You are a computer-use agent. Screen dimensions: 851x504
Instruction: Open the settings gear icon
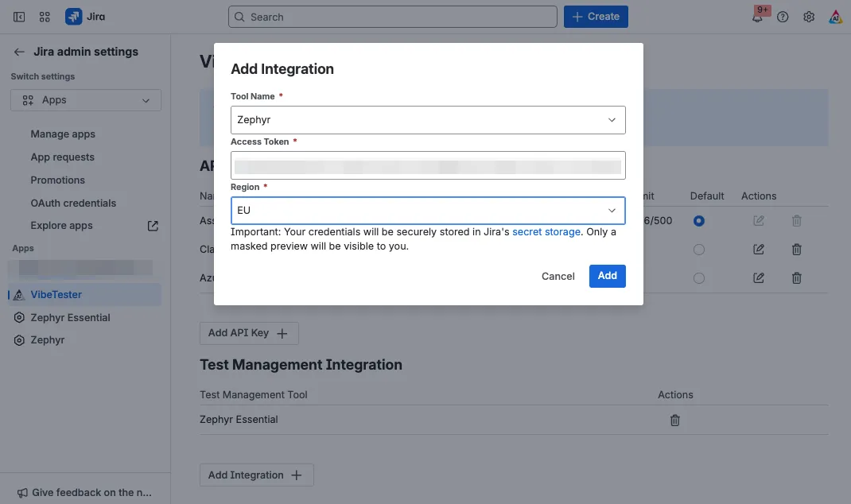(x=809, y=17)
